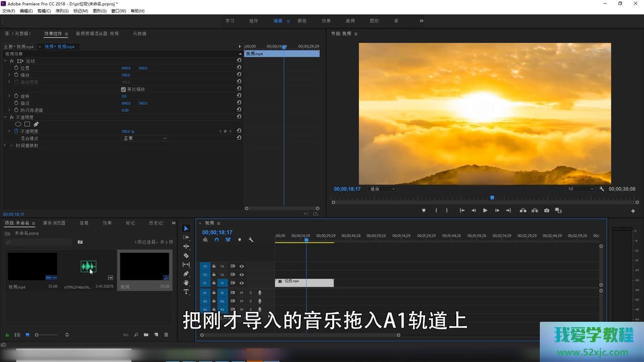Hide track V2 with its eye icon
The image size is (644, 362).
point(242,275)
